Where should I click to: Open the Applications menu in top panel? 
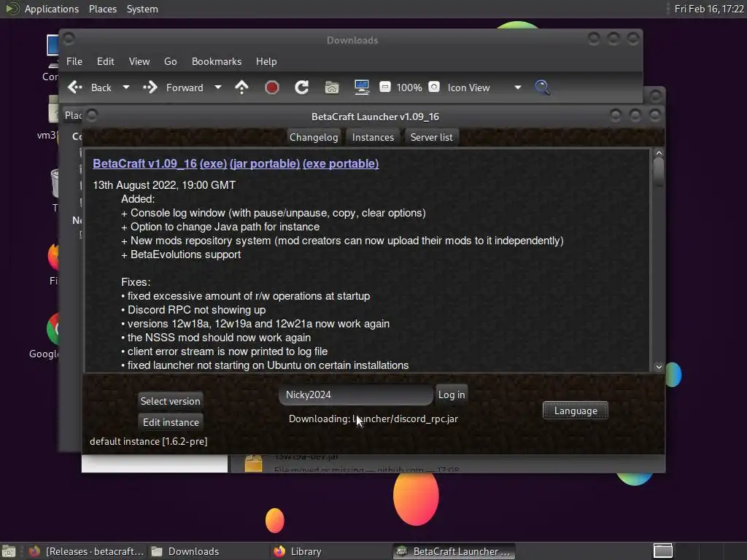(52, 9)
